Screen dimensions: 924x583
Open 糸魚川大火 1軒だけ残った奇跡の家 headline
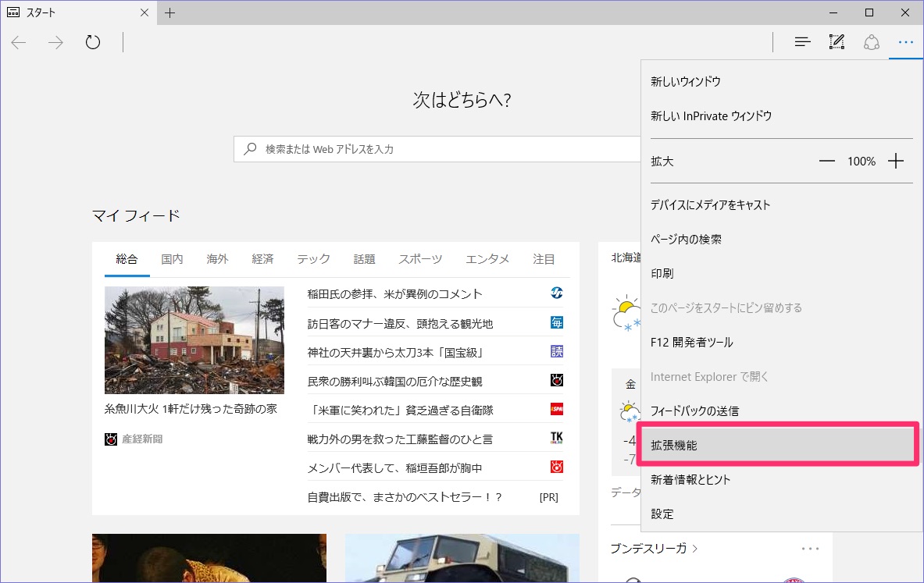tap(191, 409)
